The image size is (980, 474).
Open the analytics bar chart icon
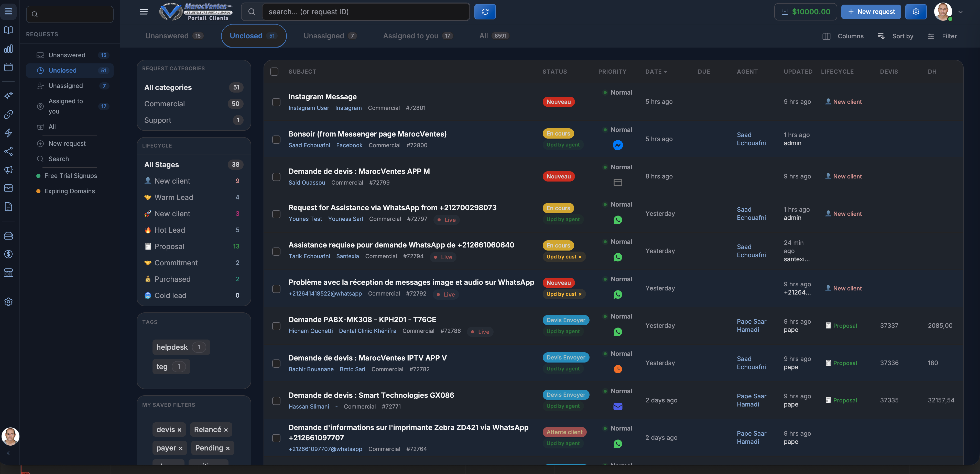click(x=8, y=49)
